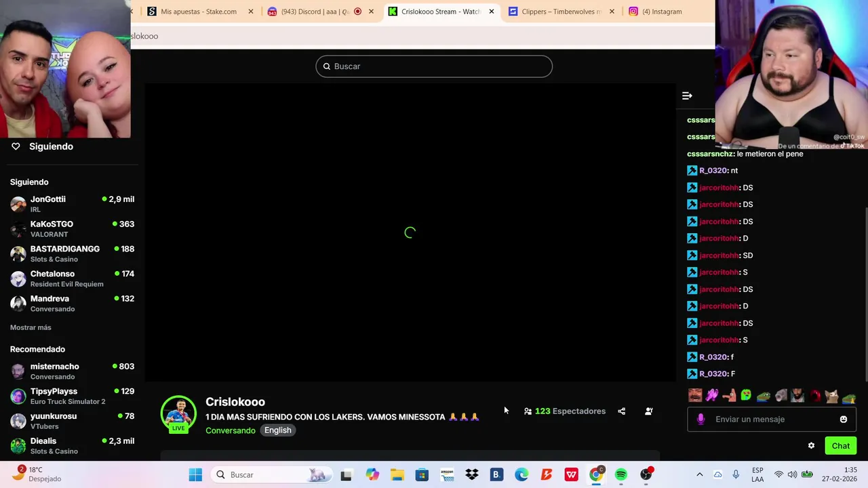Open JonGottii avatar in sidebar
Screen dimensions: 868x488
pos(18,204)
